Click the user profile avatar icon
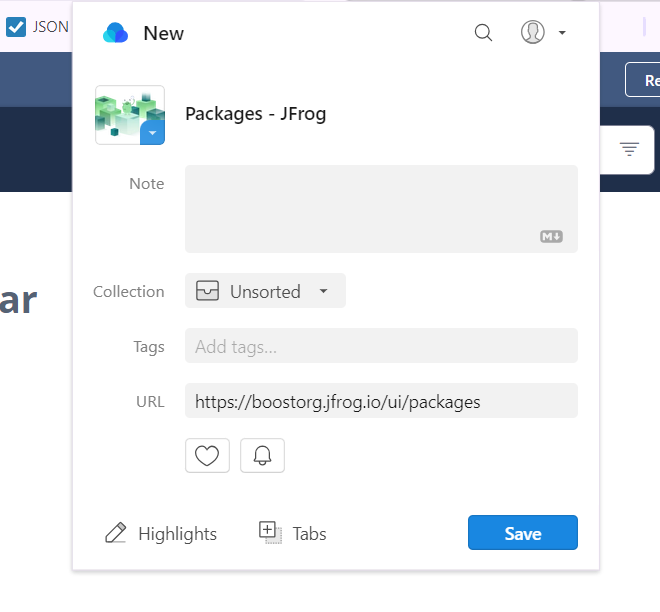This screenshot has height=612, width=660. pos(532,32)
